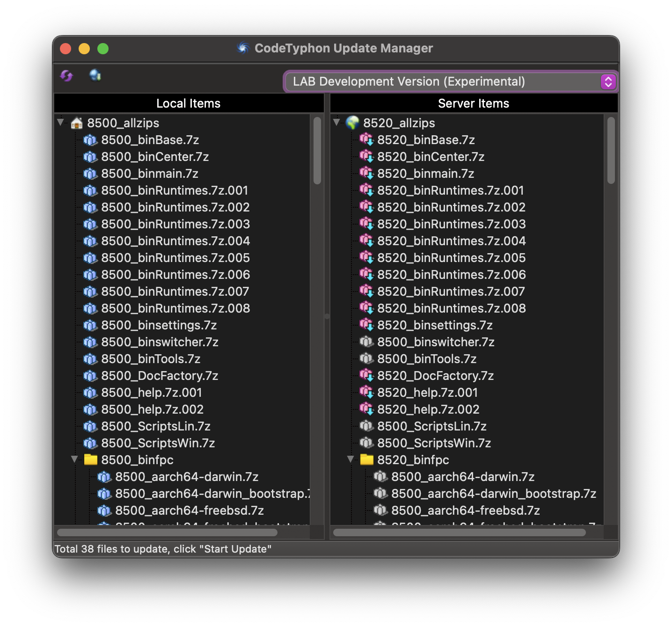672x627 pixels.
Task: Collapse the server 8520_allzips tree node
Action: [x=336, y=123]
